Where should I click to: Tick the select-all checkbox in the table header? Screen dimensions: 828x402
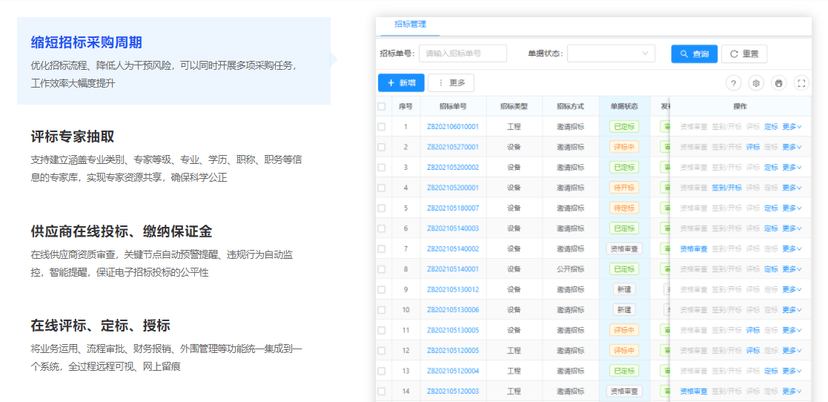[x=382, y=107]
